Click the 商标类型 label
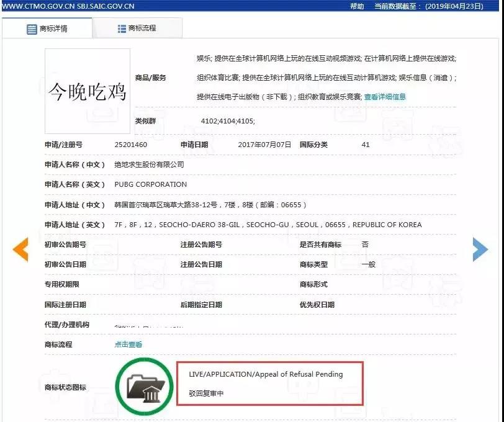Screen dimensions: 504x422 coord(313,264)
